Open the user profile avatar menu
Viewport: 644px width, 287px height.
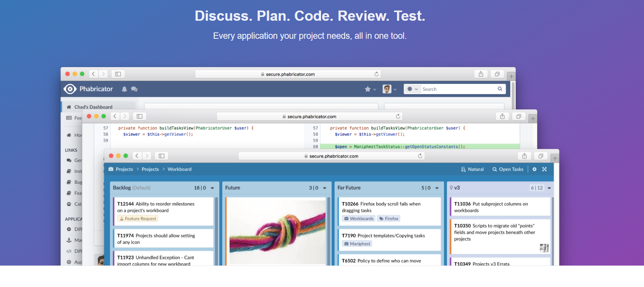389,89
